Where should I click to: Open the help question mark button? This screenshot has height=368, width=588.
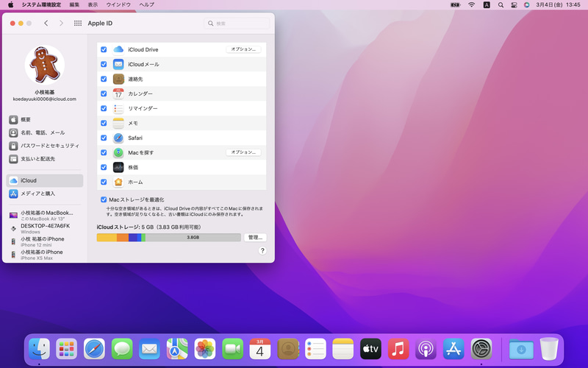262,251
